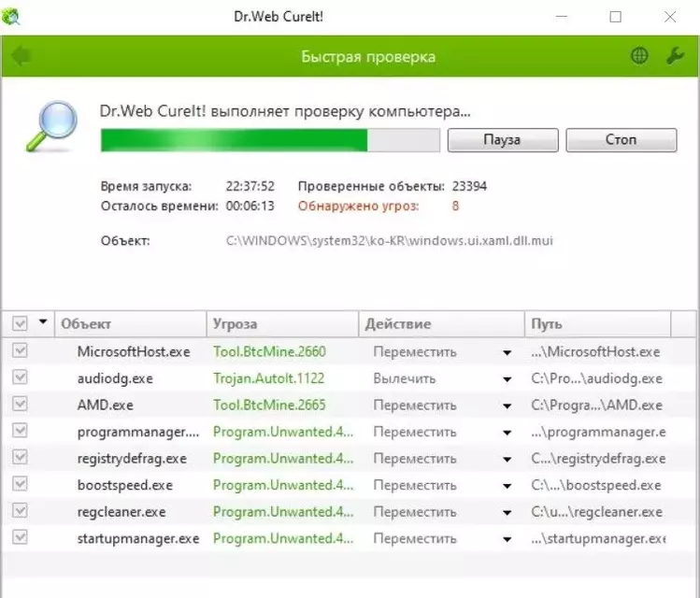Viewport: 700px width, 598px height.
Task: Pause the scan with Пауза button
Action: click(503, 140)
